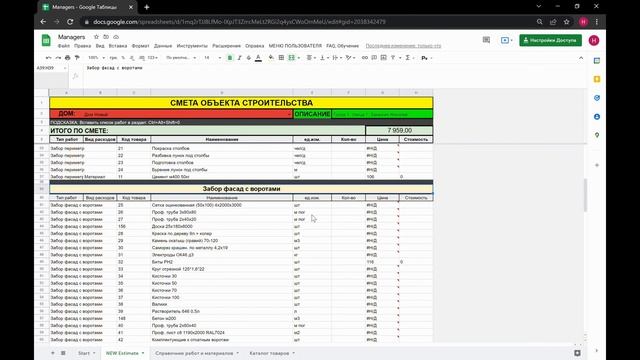Open Keep side panel icon
Image resolution: width=640 pixels, height=360 pixels.
click(597, 79)
